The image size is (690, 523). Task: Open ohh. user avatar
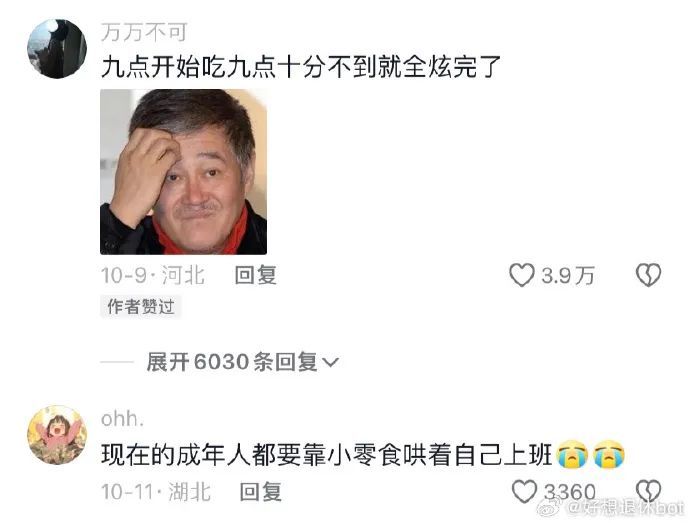[57, 435]
